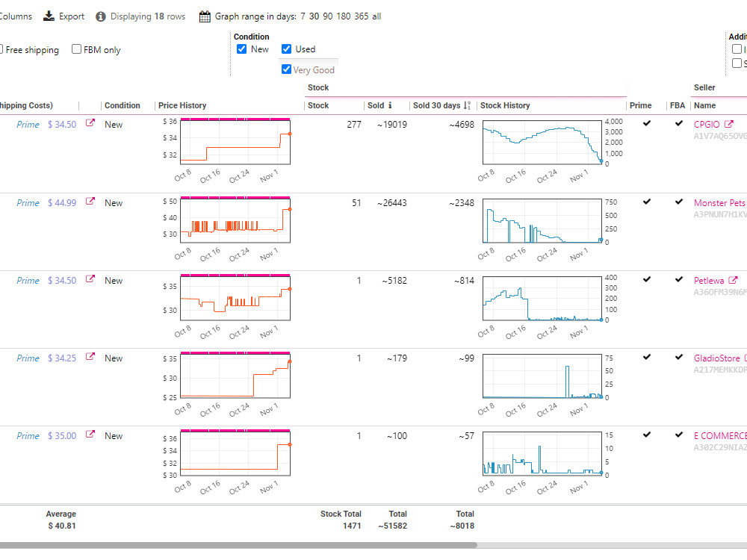Screen dimensions: 747x560
Task: Click Displaying 18 rows text
Action: click(148, 16)
